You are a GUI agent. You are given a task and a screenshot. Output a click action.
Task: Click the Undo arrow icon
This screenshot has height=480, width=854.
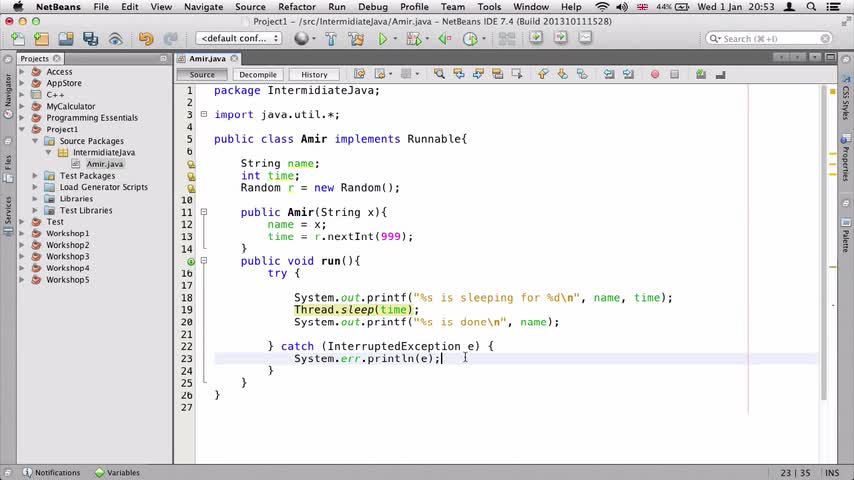(x=145, y=39)
